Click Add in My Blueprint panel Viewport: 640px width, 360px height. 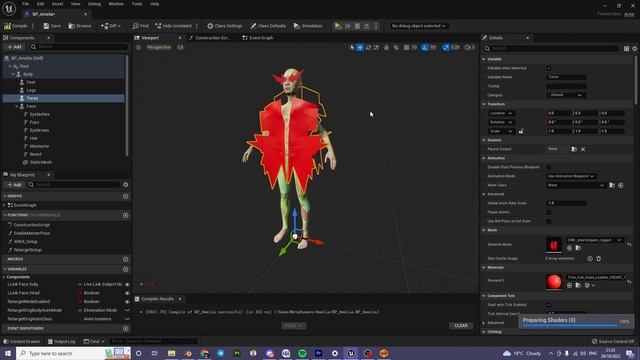coord(14,184)
